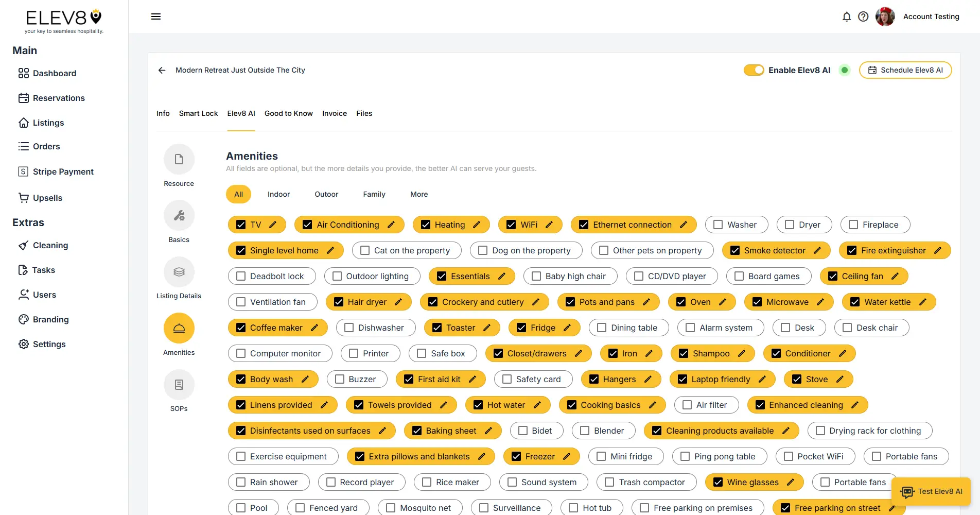Image resolution: width=980 pixels, height=515 pixels.
Task: Click the hamburger menu icon
Action: pos(156,17)
